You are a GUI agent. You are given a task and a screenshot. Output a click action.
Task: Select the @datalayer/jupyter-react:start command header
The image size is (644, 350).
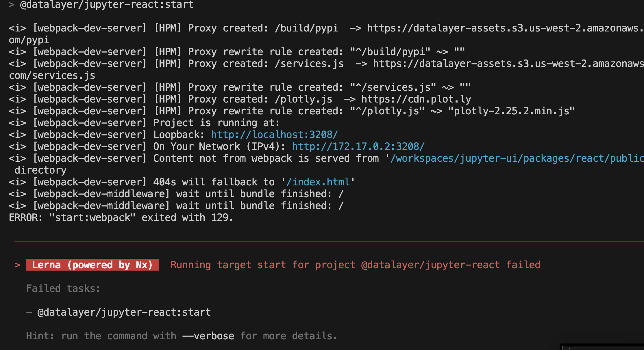[x=106, y=4]
